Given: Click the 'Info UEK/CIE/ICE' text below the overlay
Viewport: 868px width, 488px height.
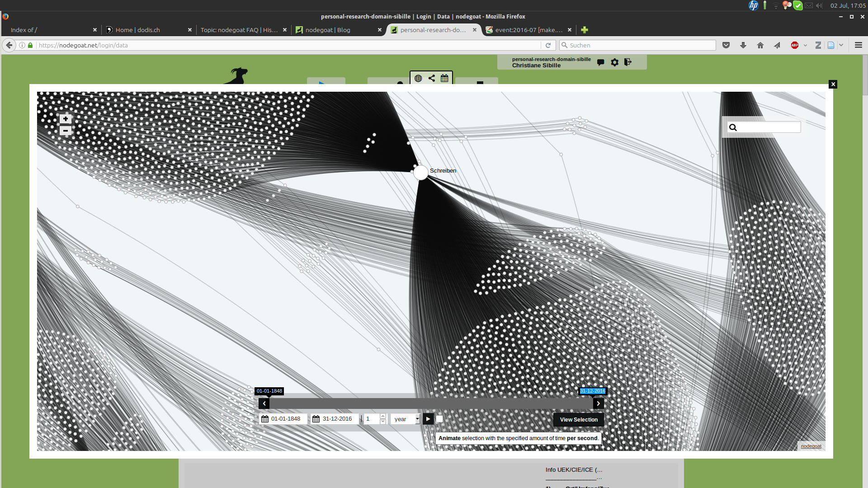Looking at the screenshot, I should (x=574, y=470).
